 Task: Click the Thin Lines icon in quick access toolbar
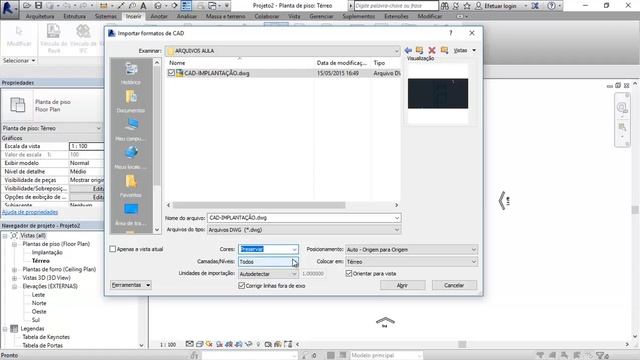click(x=186, y=6)
